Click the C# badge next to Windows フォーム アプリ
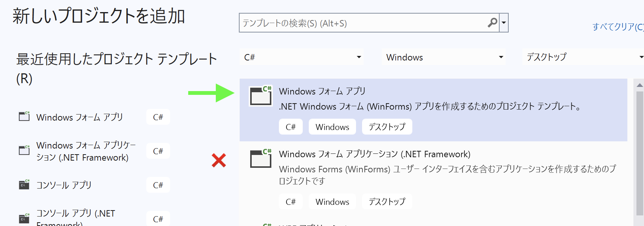The width and height of the screenshot is (644, 226). [x=158, y=117]
